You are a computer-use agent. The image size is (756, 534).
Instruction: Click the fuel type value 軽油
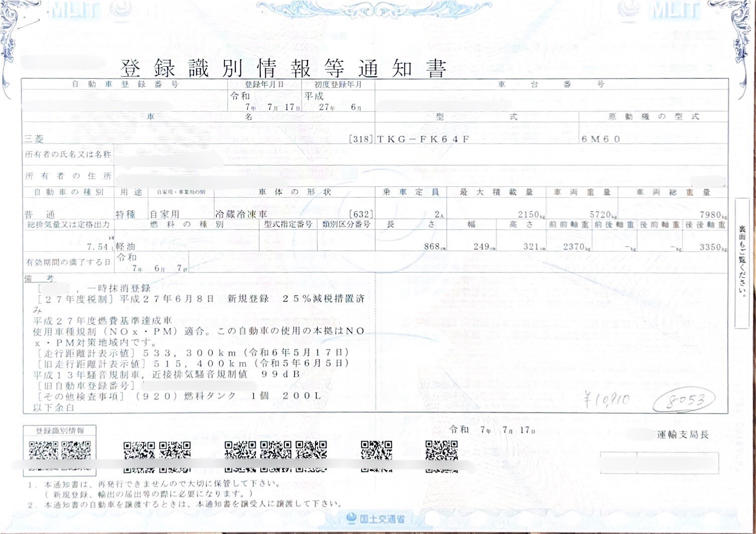pyautogui.click(x=125, y=246)
